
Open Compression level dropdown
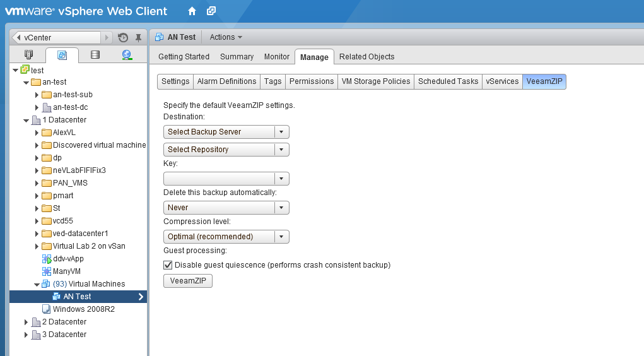click(226, 237)
